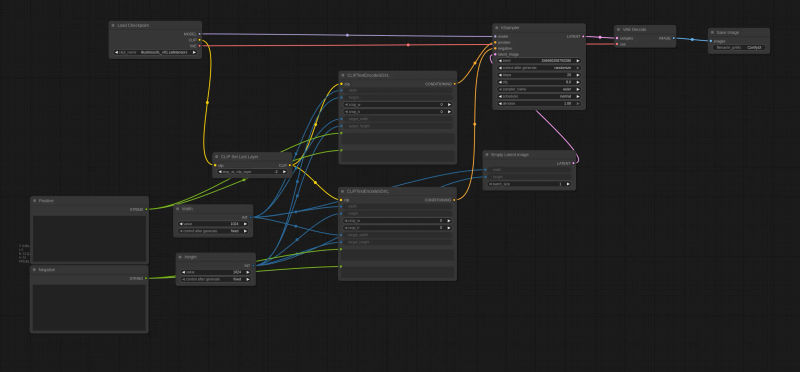Collapse the VAE Decode node via its title dot
Image resolution: width=800 pixels, height=372 pixels.
618,30
